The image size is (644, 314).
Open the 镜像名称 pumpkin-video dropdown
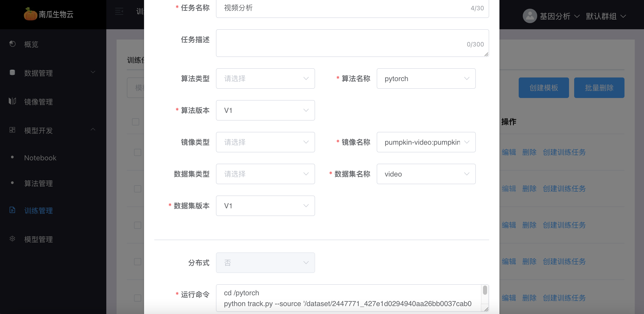[x=426, y=142]
